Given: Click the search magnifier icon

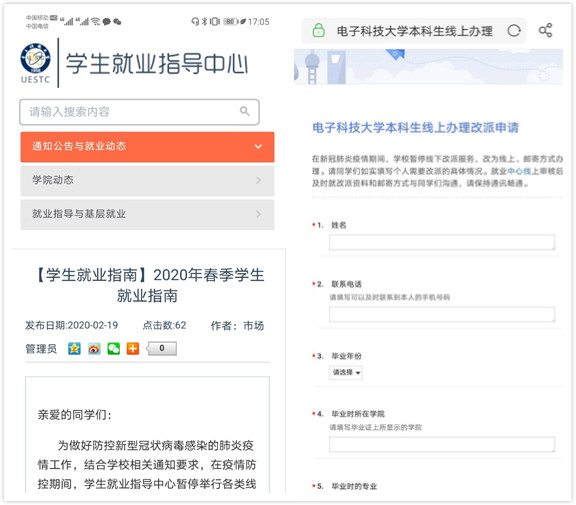Looking at the screenshot, I should [x=245, y=111].
